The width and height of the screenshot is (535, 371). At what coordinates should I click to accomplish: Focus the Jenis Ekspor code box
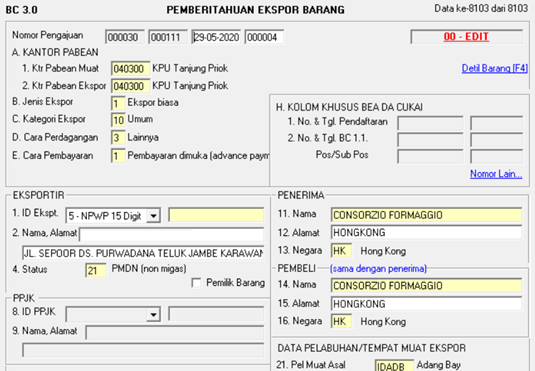[118, 103]
